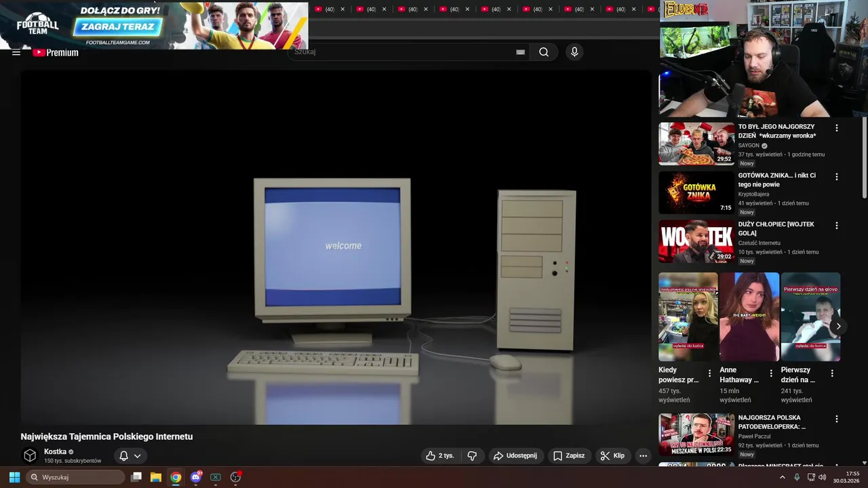Open the Football Team game ad banner
Image resolution: width=868 pixels, height=488 pixels.
[x=154, y=25]
